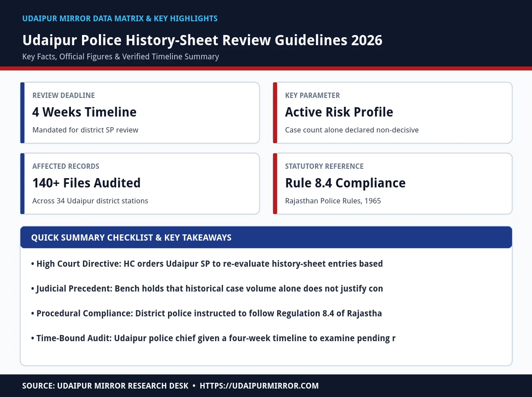Click the 'High Court Directive' bullet point
532x397 pixels.
(x=207, y=264)
